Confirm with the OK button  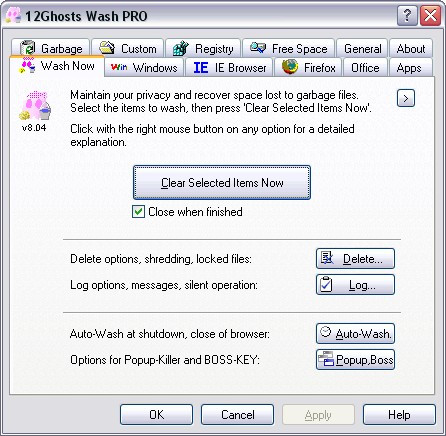tap(156, 415)
